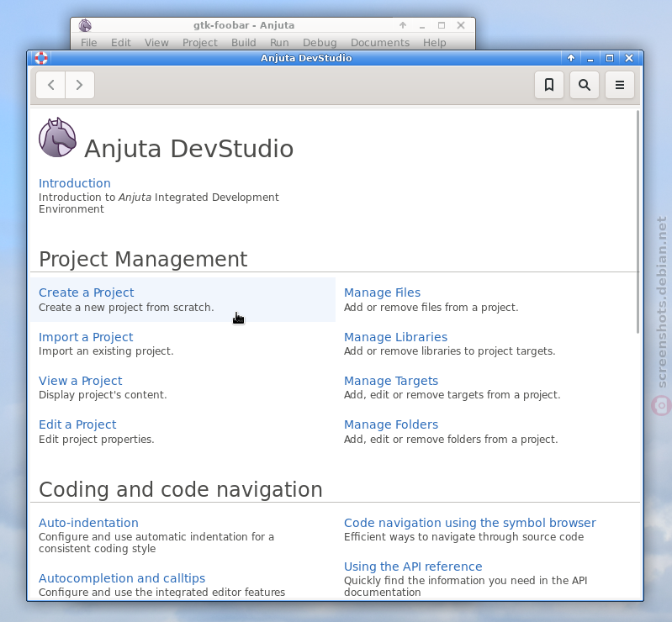Click the lifebuoy help icon in title bar
The height and width of the screenshot is (622, 672).
(x=41, y=58)
